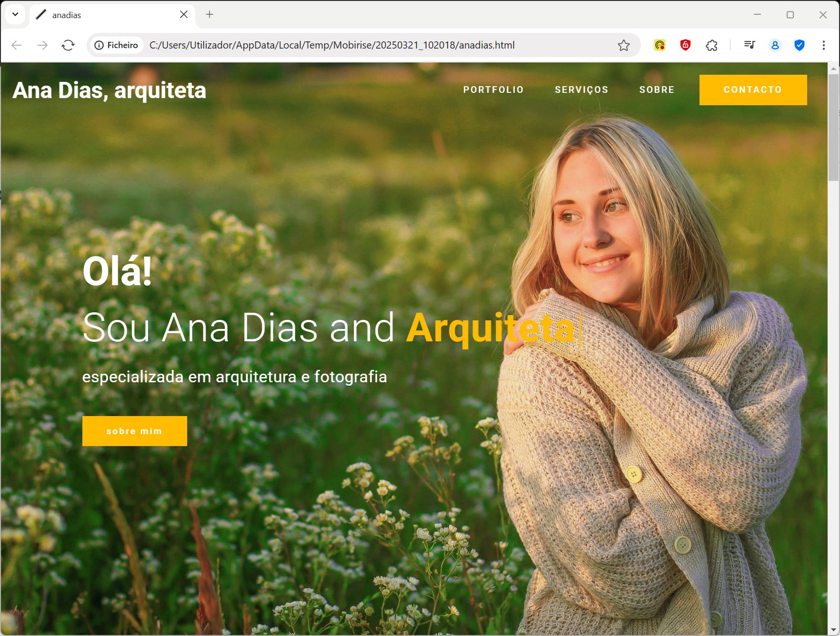The image size is (840, 636).
Task: Click the blue shield extension icon
Action: click(800, 45)
